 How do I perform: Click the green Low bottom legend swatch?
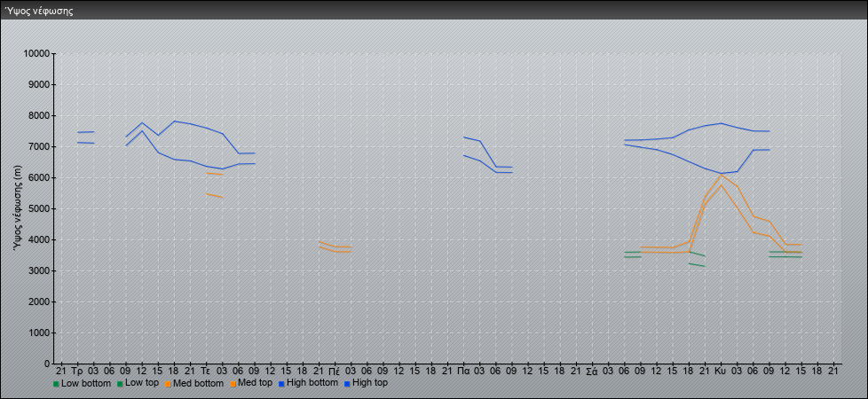[56, 384]
